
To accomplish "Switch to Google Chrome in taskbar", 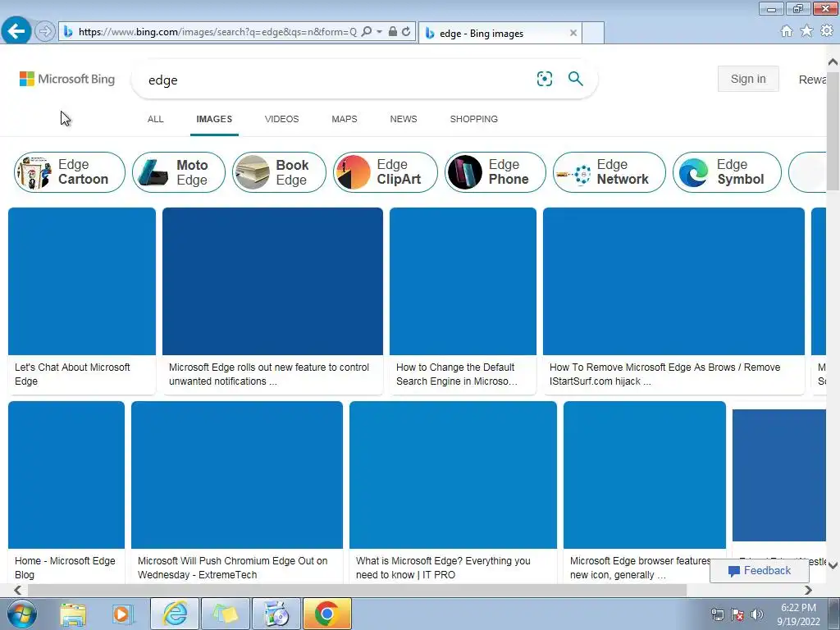I will pyautogui.click(x=327, y=614).
